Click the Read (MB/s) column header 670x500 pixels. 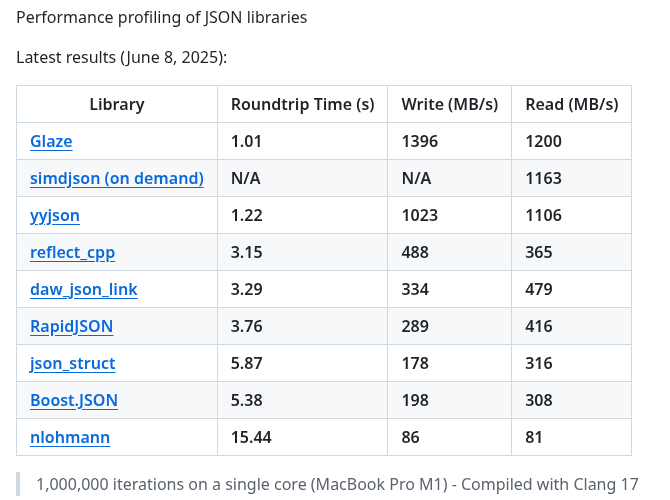tap(571, 104)
